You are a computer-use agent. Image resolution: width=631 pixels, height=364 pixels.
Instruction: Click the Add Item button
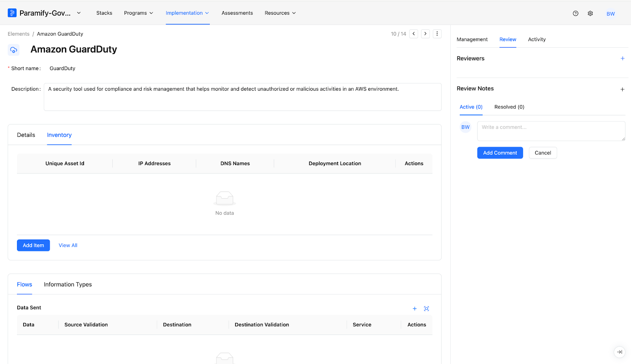34,245
